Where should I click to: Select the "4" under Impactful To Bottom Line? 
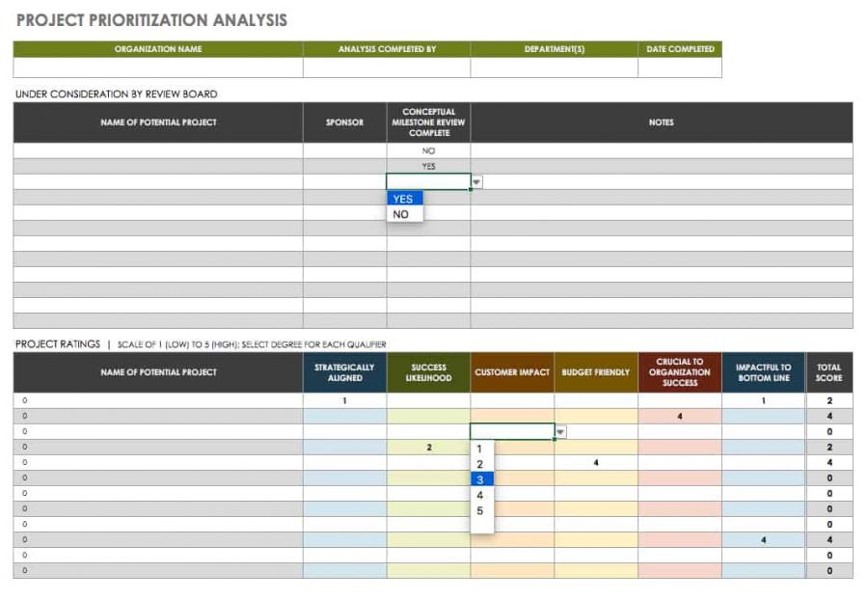[x=763, y=540]
